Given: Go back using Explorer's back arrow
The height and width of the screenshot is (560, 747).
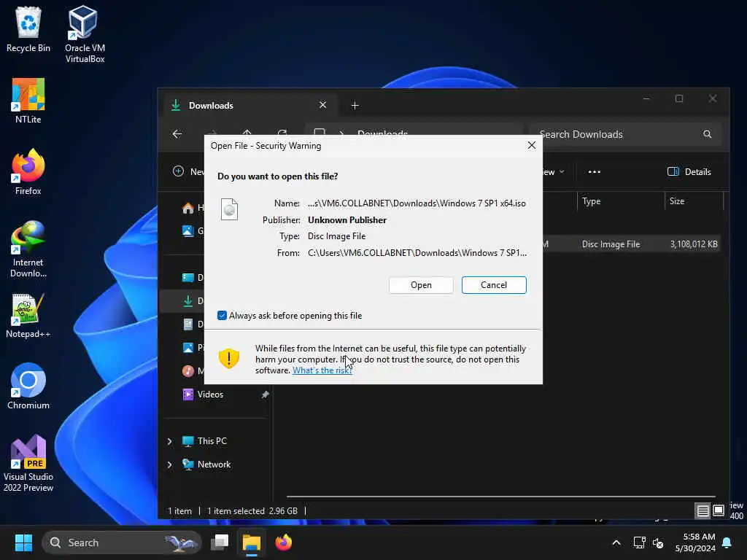Looking at the screenshot, I should coord(177,134).
